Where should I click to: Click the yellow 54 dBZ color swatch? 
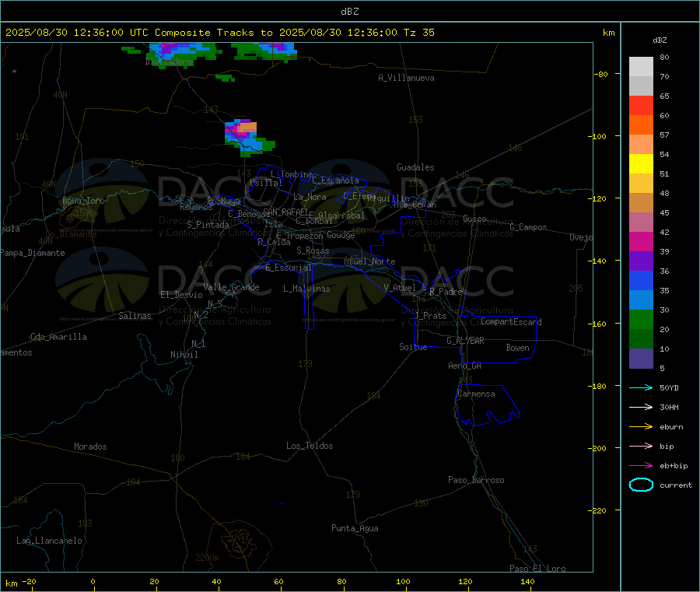(x=641, y=163)
